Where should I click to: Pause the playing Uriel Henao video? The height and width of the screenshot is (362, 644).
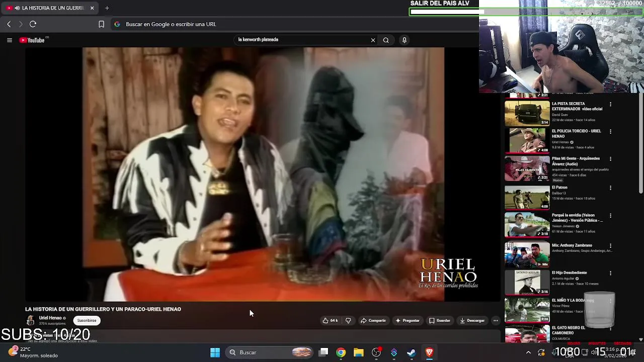[263, 174]
